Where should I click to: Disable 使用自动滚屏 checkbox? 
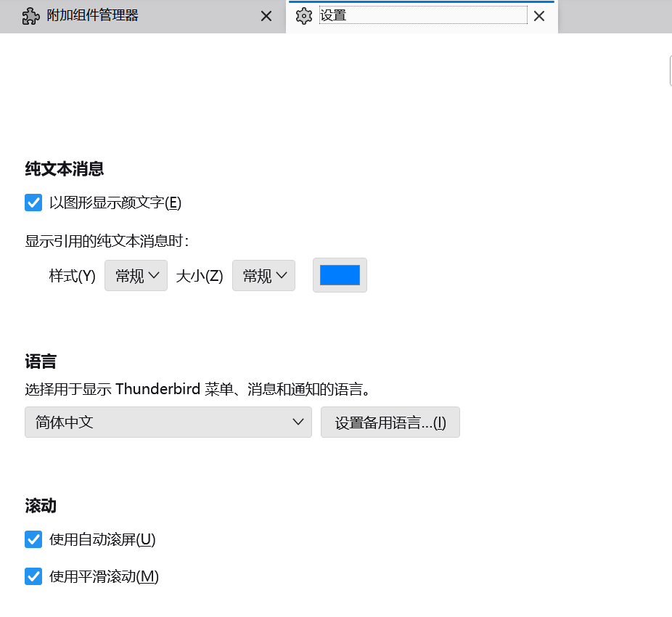[33, 539]
